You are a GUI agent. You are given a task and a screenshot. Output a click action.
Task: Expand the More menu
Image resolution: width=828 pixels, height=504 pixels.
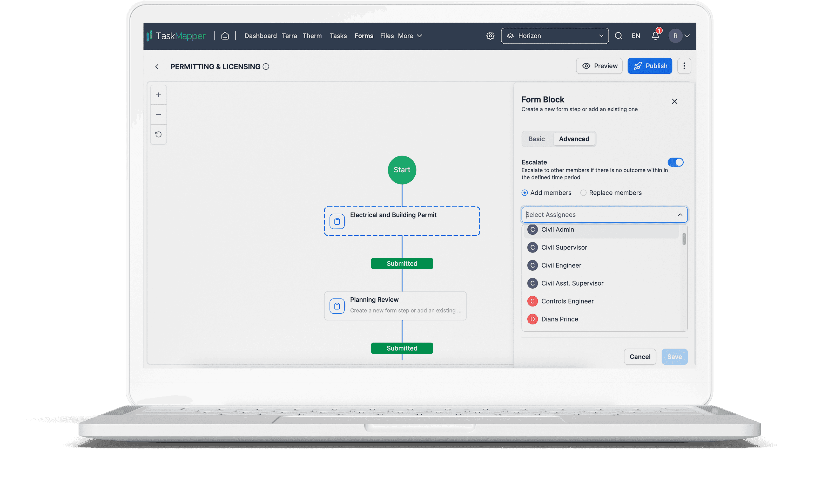coord(410,36)
